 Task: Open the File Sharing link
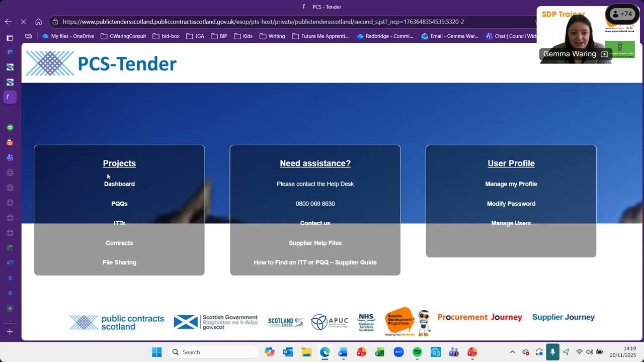point(119,262)
